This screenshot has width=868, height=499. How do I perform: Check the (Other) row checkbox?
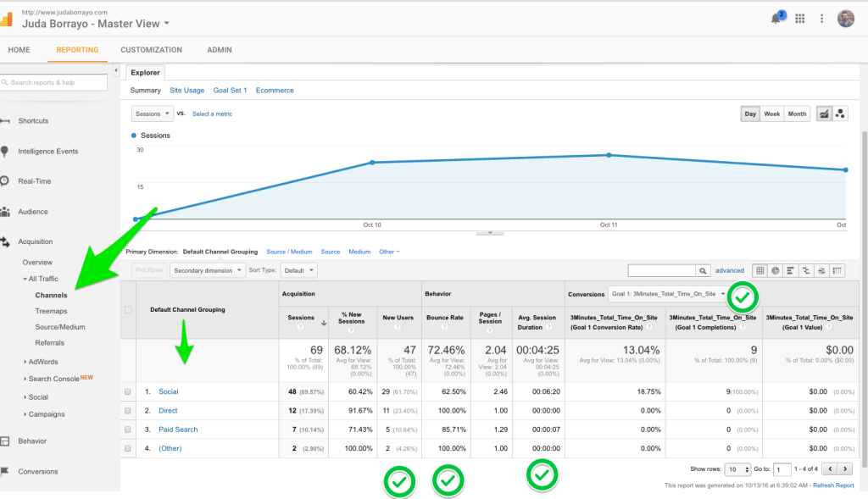(x=128, y=448)
